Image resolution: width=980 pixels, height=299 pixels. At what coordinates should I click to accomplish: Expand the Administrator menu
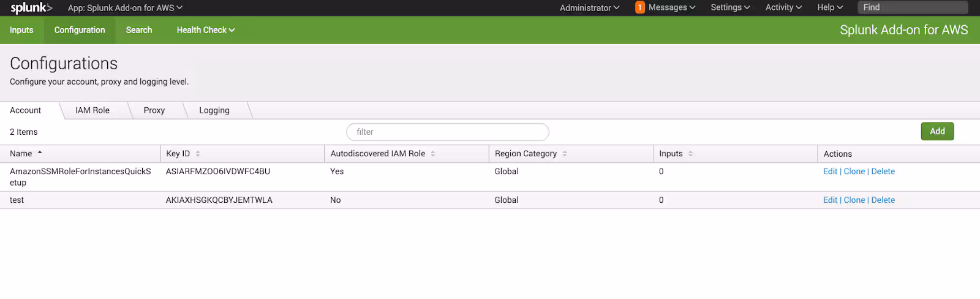click(589, 8)
